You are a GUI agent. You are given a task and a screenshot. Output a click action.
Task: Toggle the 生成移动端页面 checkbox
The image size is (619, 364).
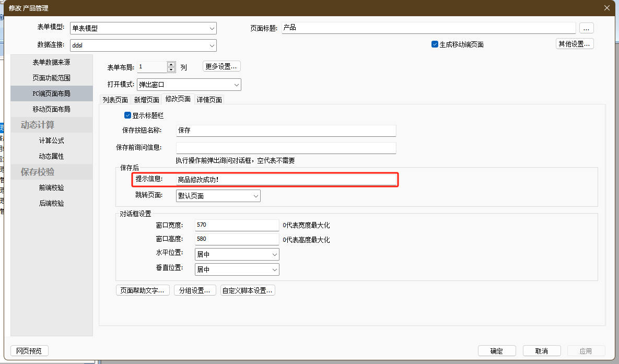pyautogui.click(x=435, y=44)
